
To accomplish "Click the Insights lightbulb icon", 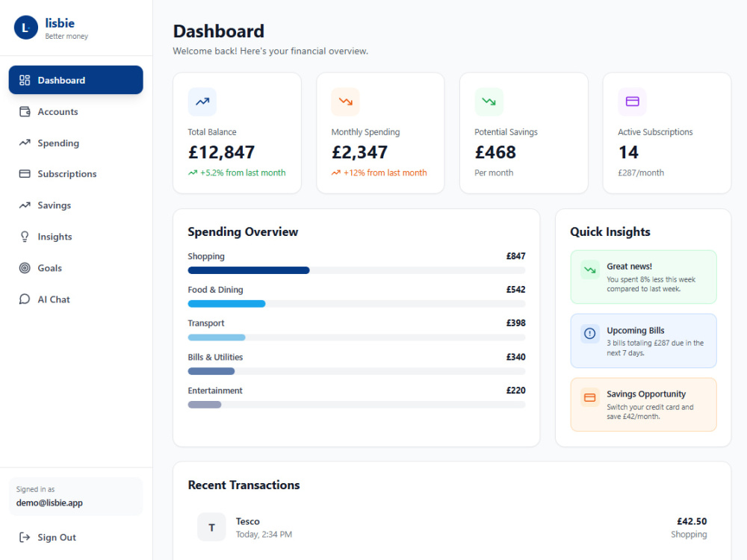I will 25,237.
